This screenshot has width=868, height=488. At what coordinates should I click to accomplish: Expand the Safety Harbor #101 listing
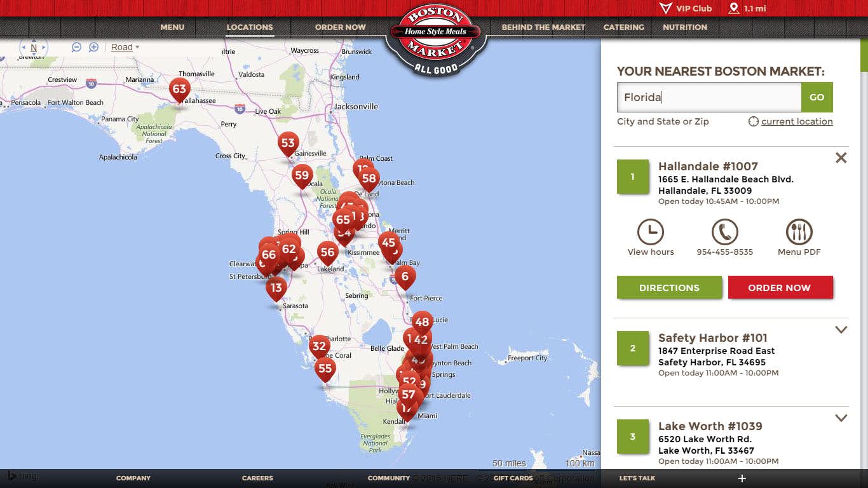[x=841, y=330]
